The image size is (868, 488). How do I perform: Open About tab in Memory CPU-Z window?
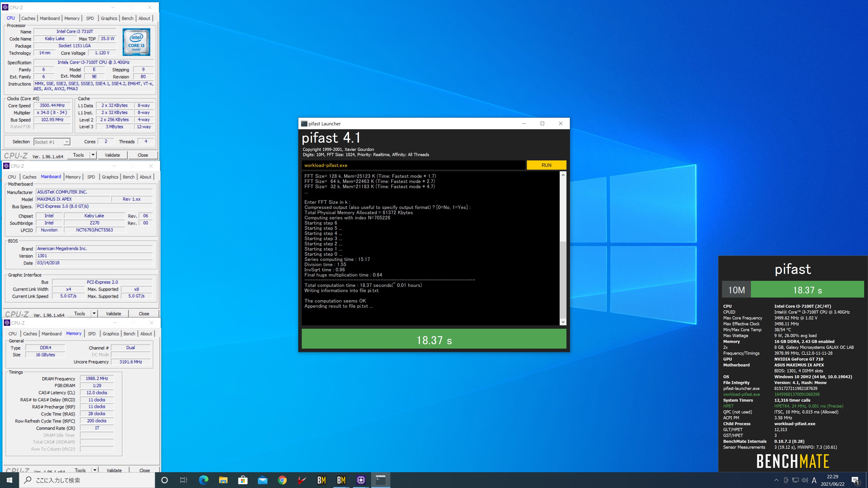point(146,334)
